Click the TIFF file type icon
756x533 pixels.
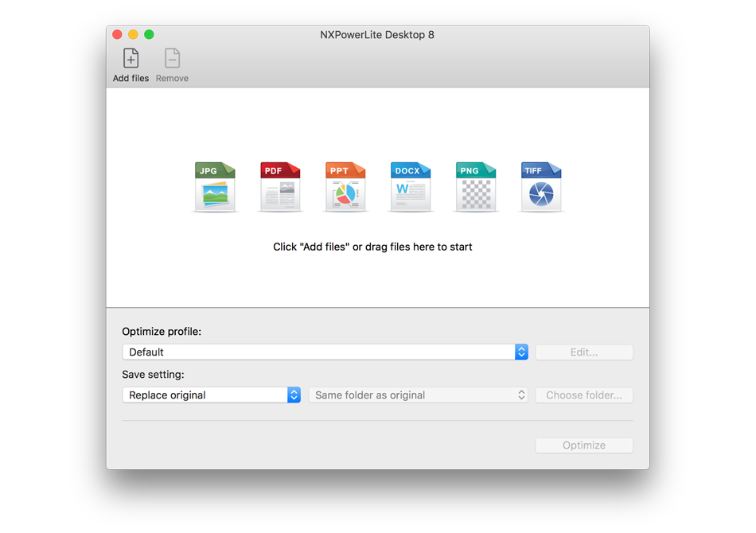[541, 187]
